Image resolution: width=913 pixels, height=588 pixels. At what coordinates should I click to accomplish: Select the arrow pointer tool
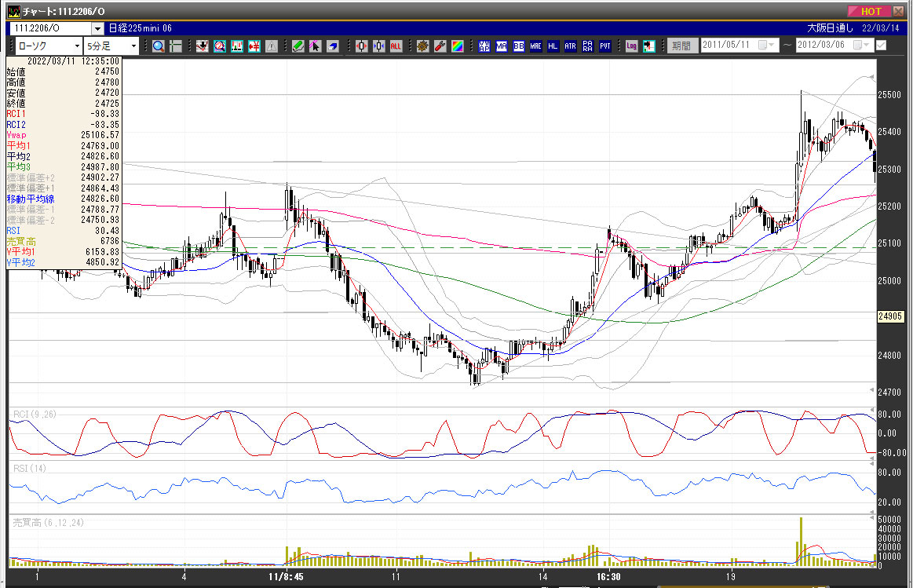pos(316,46)
